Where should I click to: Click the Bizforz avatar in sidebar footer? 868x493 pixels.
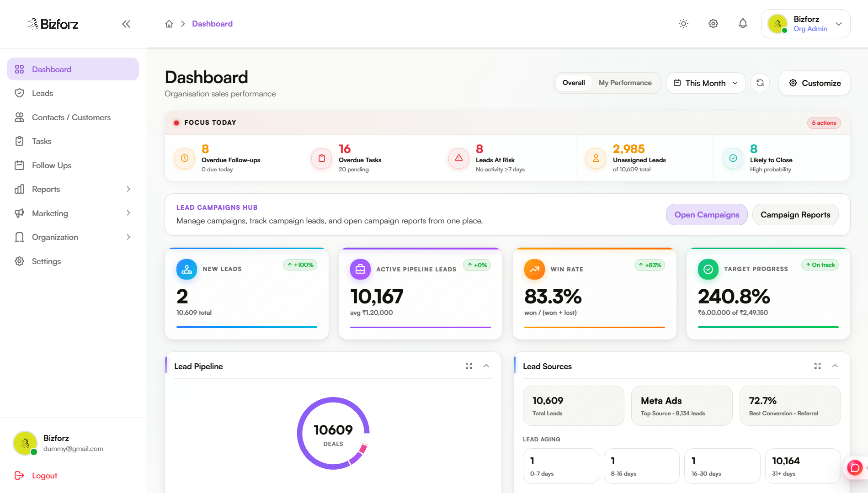(x=25, y=443)
